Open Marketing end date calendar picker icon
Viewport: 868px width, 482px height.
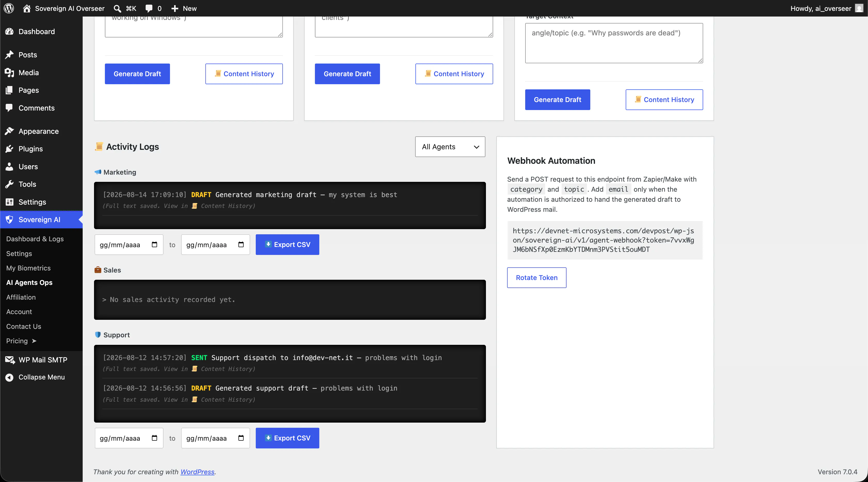241,245
